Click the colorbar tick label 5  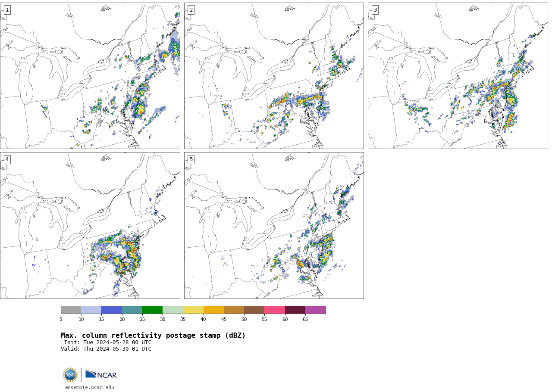click(x=61, y=319)
